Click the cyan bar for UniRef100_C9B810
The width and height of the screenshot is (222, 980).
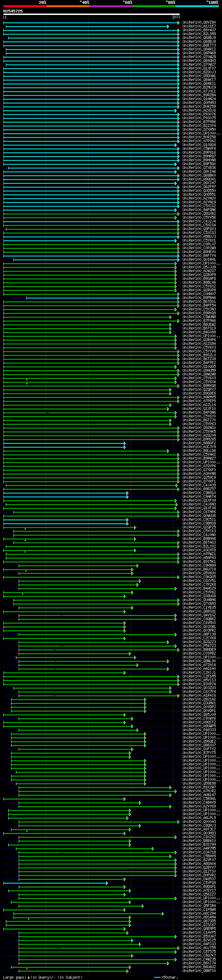point(66,493)
